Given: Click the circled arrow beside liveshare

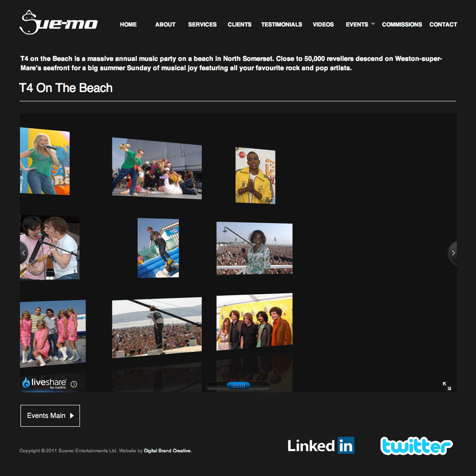Looking at the screenshot, I should [x=74, y=384].
